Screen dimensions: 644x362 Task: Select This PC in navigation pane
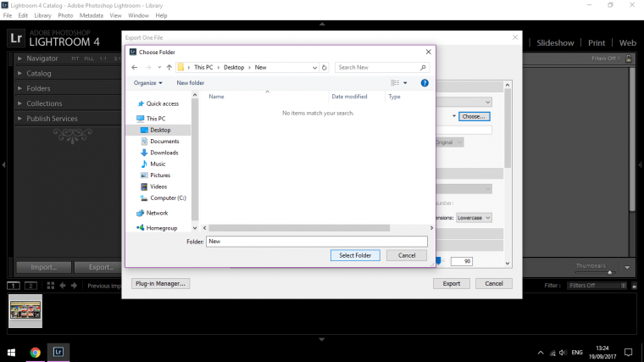[x=151, y=119]
